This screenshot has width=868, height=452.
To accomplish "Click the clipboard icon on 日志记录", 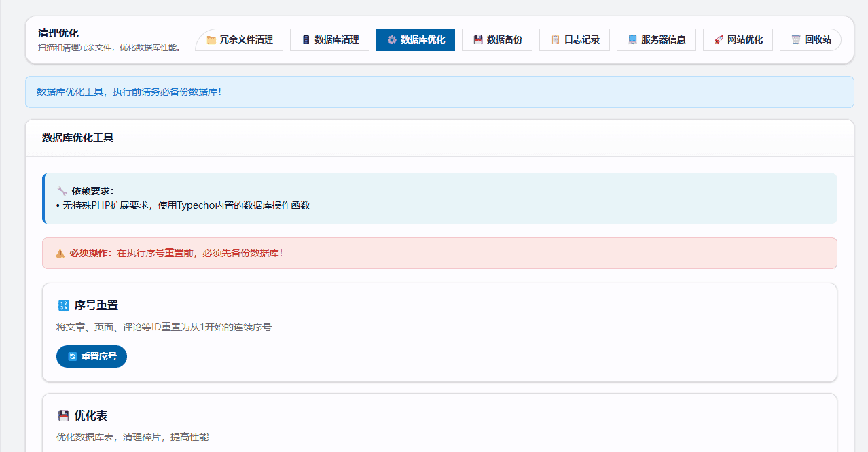I will tap(556, 40).
